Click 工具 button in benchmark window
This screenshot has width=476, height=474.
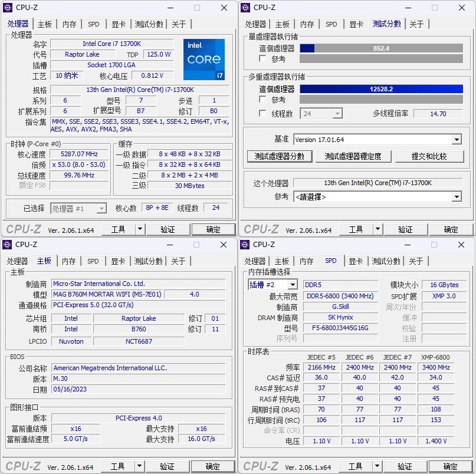pyautogui.click(x=356, y=229)
